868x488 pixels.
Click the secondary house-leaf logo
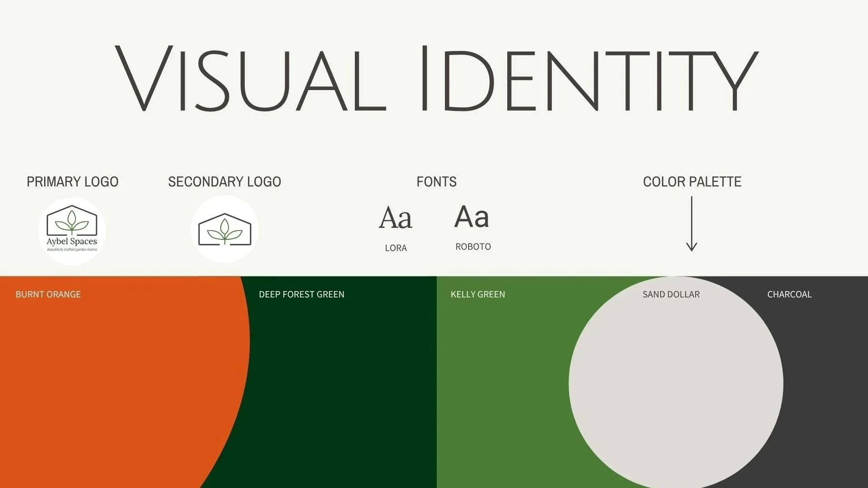225,229
